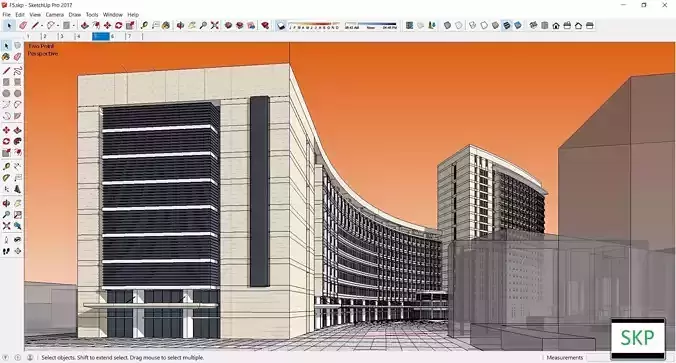676x363 pixels.
Task: Switch to scene tab 7
Action: (x=134, y=37)
